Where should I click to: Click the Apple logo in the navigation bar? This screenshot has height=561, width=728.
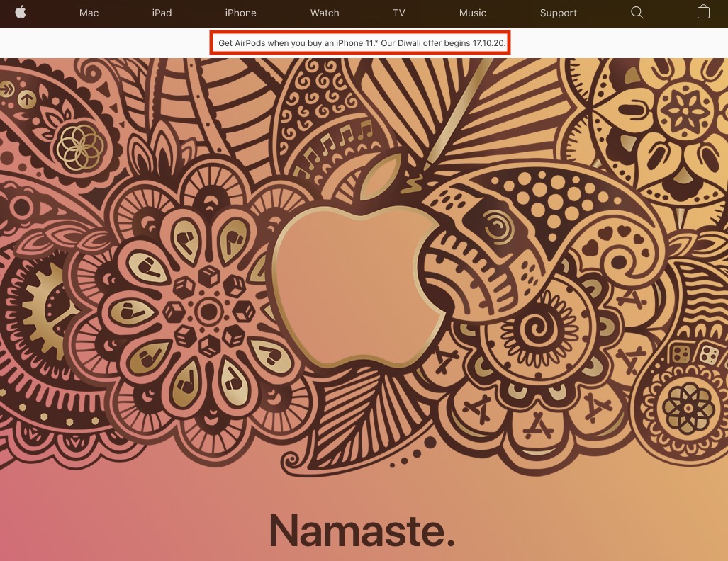coord(21,13)
